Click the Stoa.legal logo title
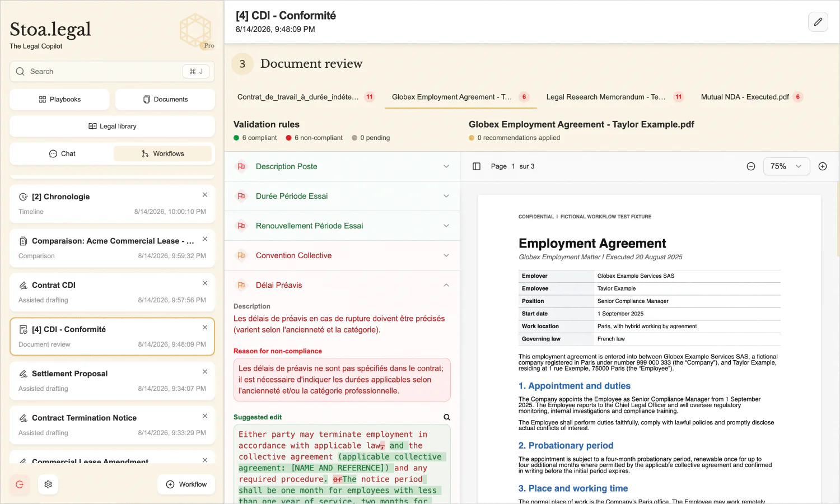 pos(50,29)
